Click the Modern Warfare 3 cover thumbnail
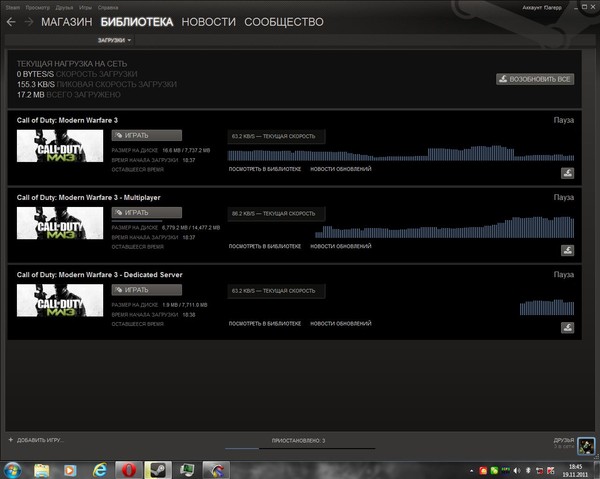This screenshot has height=479, width=600. point(60,146)
